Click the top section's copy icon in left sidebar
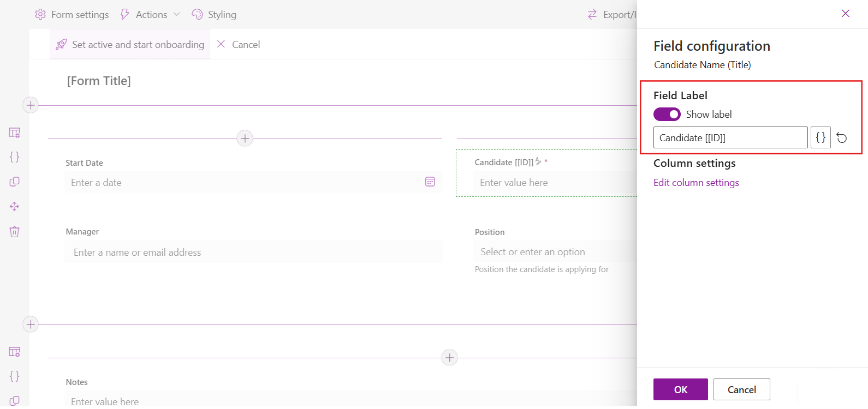 point(15,182)
